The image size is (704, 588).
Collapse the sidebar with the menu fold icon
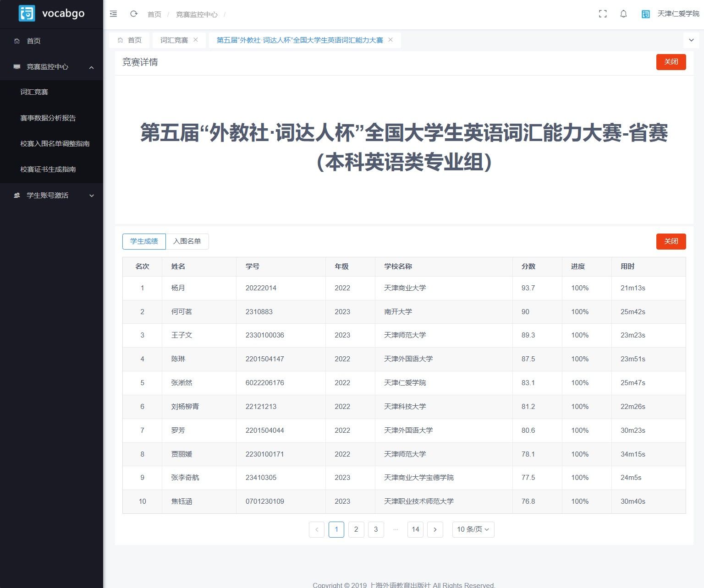(x=114, y=14)
